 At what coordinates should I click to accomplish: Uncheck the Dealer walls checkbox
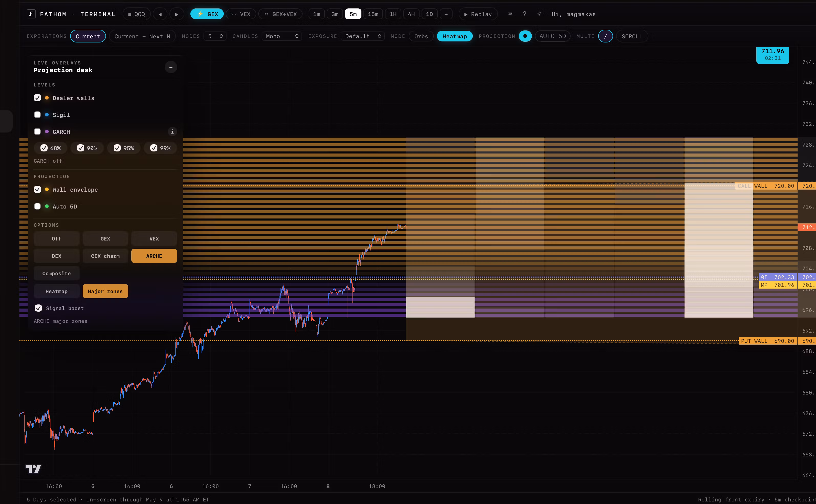click(x=37, y=98)
